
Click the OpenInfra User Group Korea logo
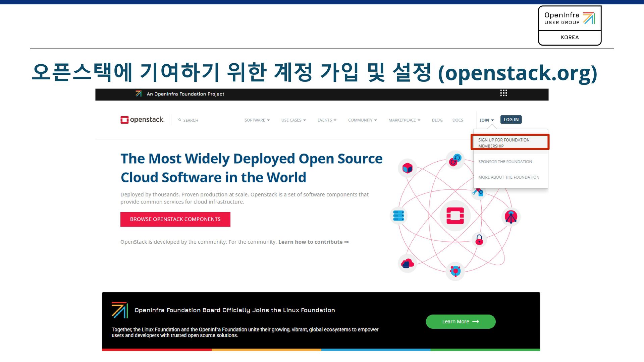[570, 25]
